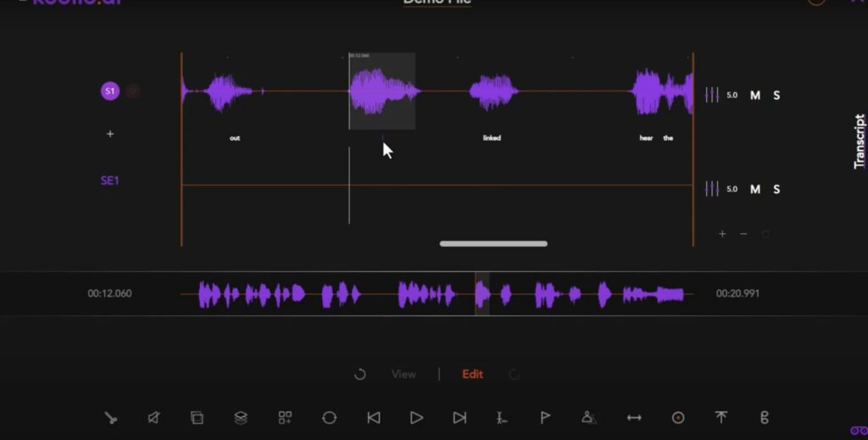
Task: Click the mute speaker icon in toolbar
Action: click(153, 417)
